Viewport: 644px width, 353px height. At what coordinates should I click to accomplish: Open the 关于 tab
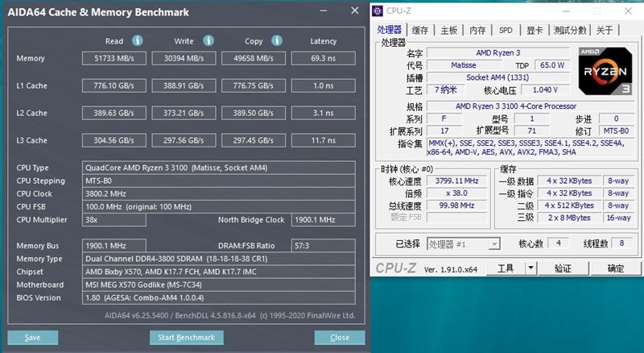pyautogui.click(x=605, y=30)
